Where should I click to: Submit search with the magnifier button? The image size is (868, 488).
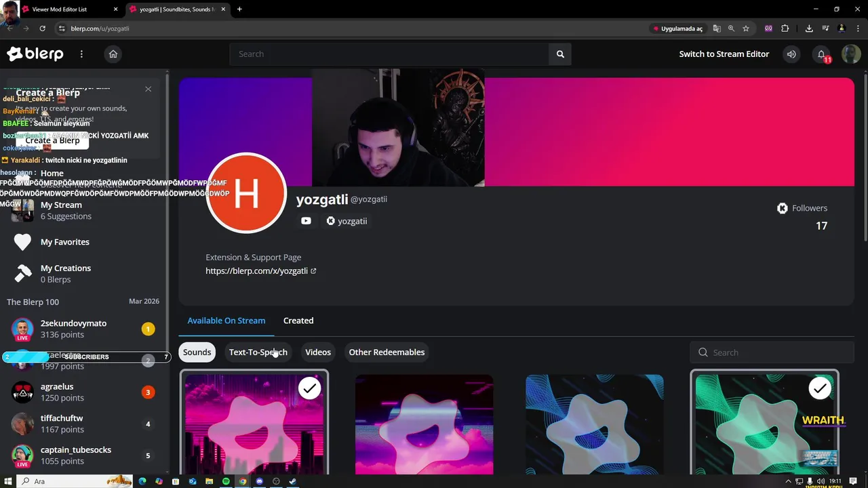(560, 54)
